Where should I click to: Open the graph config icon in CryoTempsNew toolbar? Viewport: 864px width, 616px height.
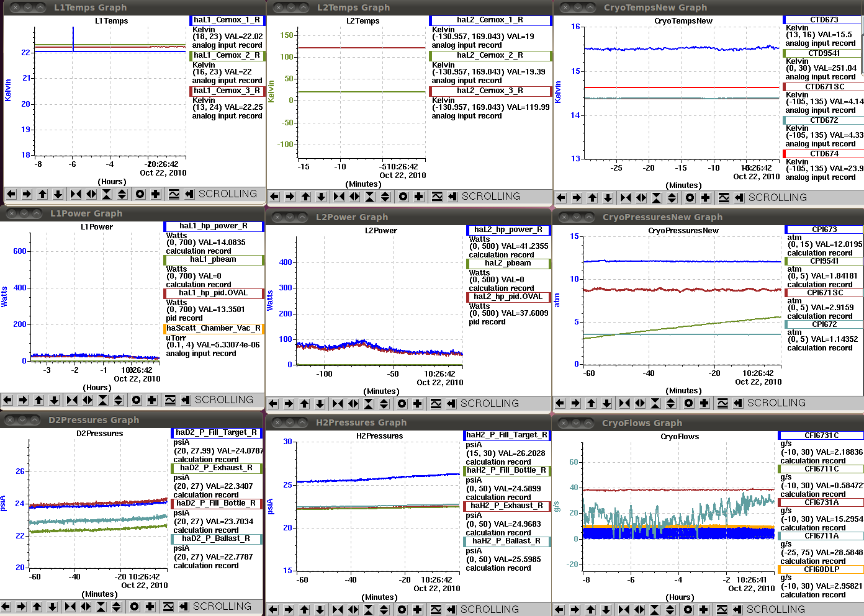click(x=724, y=198)
